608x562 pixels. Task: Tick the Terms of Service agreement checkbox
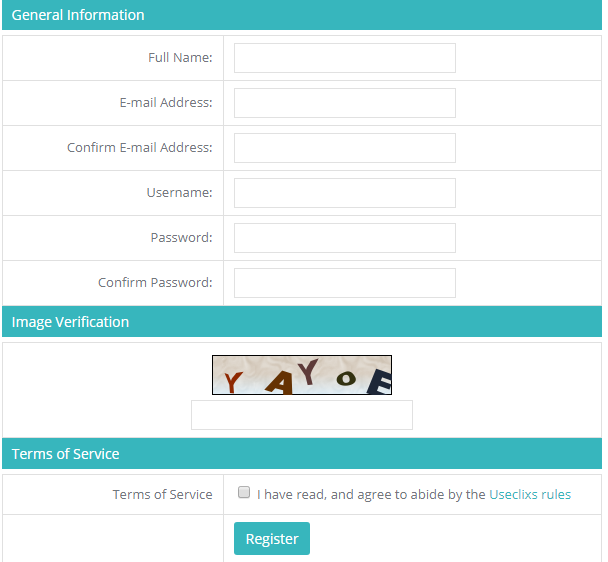(244, 493)
